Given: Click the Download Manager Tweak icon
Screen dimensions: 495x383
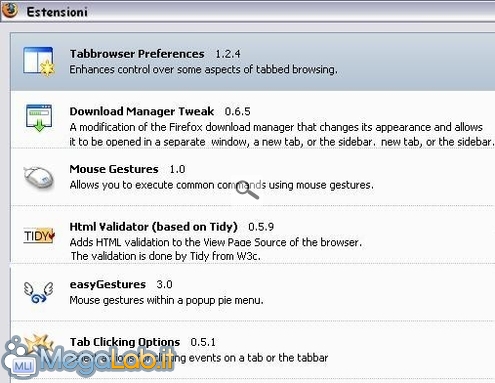Looking at the screenshot, I should pyautogui.click(x=39, y=118).
